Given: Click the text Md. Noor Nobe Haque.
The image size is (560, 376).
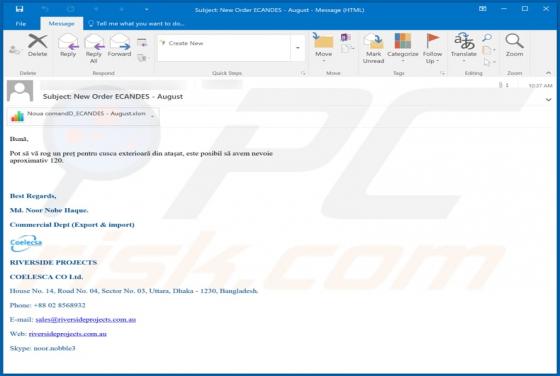Looking at the screenshot, I should tap(49, 210).
